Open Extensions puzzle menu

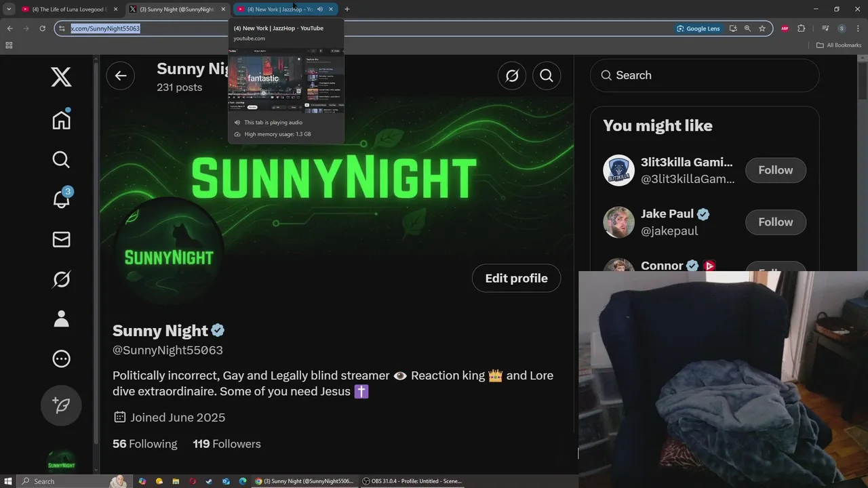802,28
